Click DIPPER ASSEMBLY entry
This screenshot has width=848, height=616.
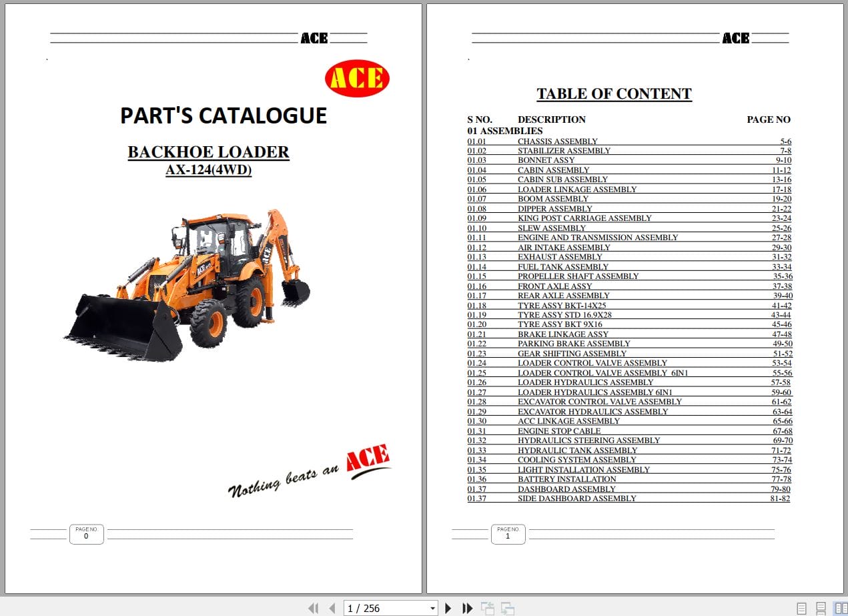pyautogui.click(x=555, y=209)
